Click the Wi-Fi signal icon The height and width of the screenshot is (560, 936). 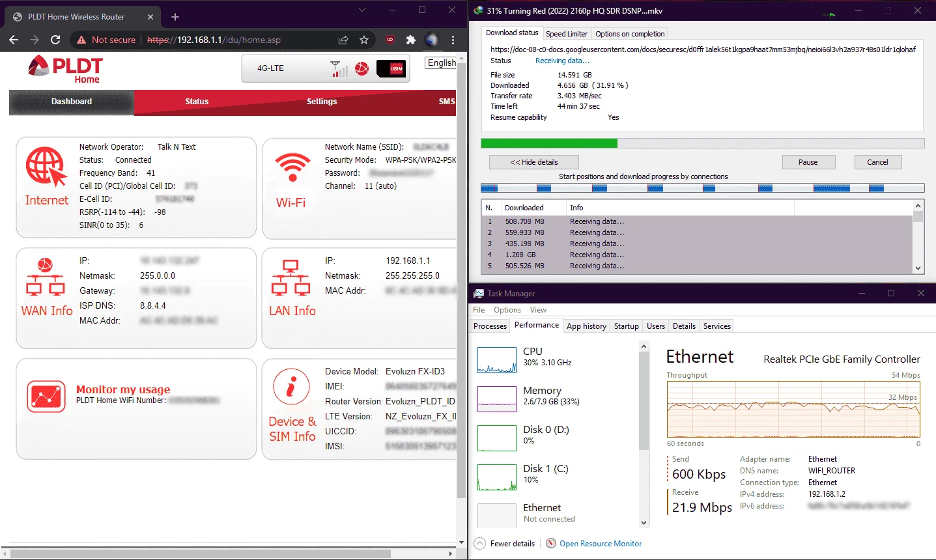(x=292, y=167)
